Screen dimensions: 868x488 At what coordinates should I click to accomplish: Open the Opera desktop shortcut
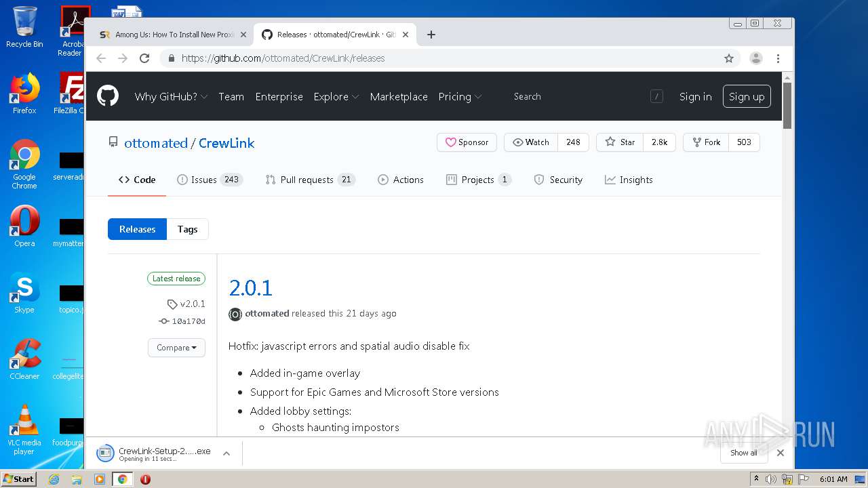(24, 226)
